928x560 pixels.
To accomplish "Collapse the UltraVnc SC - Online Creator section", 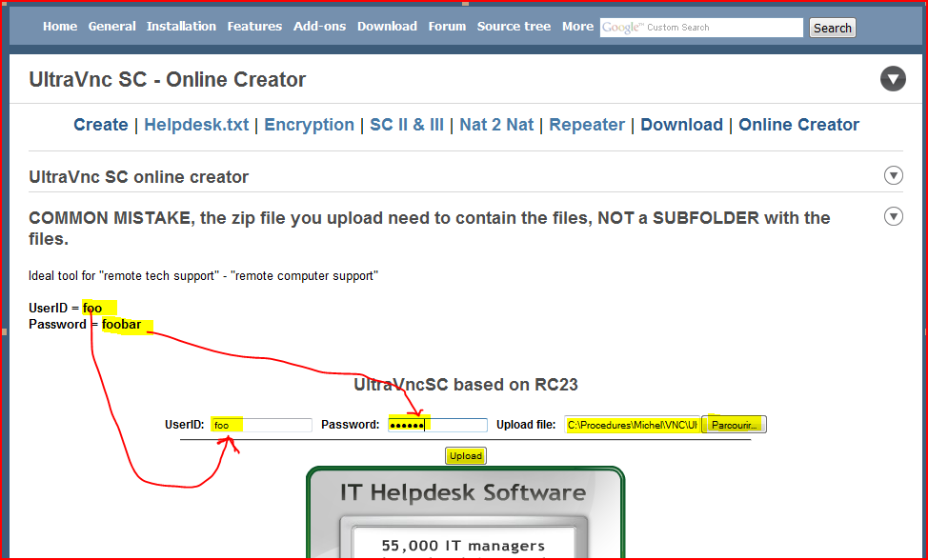I will tap(893, 79).
